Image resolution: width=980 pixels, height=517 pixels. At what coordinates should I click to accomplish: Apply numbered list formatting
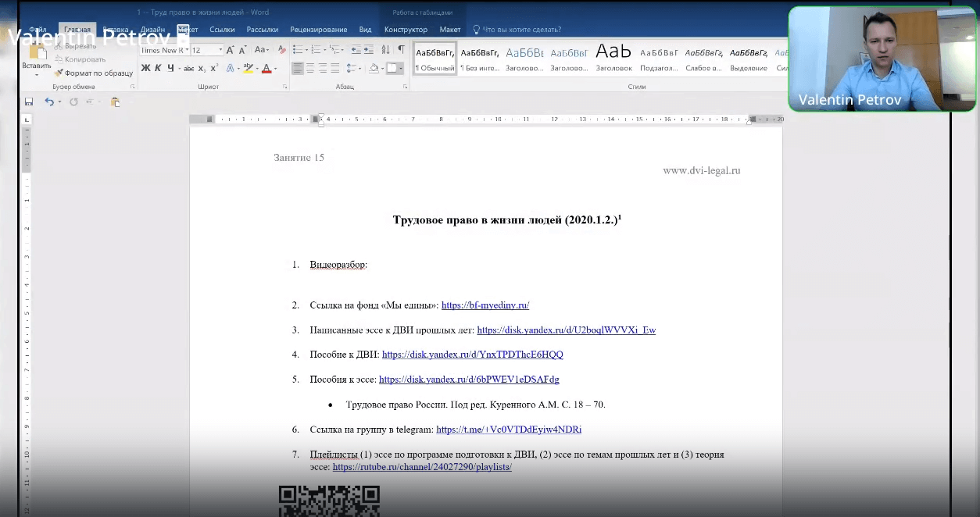tap(316, 49)
